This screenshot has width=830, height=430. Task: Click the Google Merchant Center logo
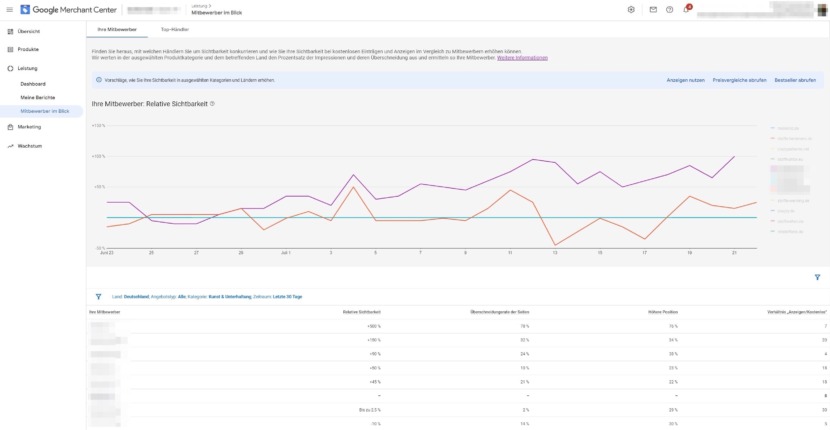click(x=68, y=10)
